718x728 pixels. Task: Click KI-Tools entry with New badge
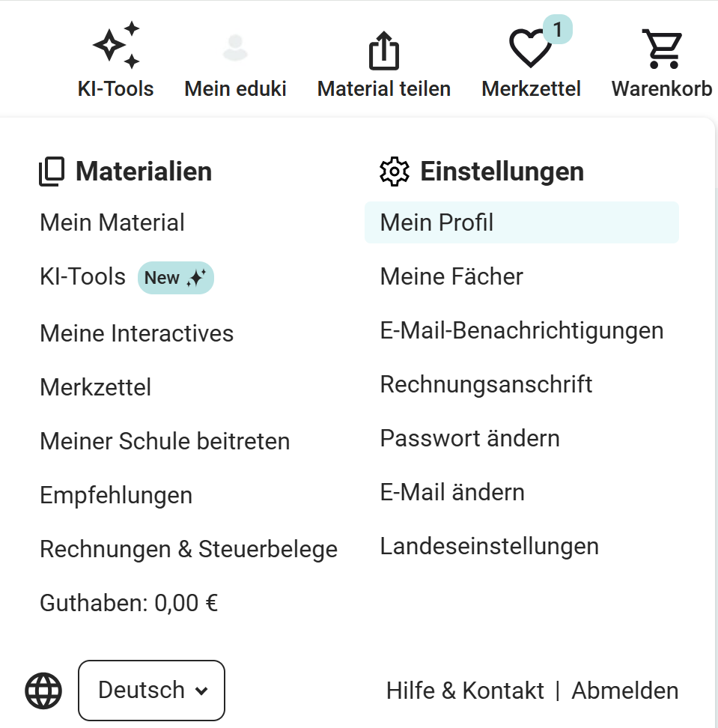pos(83,277)
